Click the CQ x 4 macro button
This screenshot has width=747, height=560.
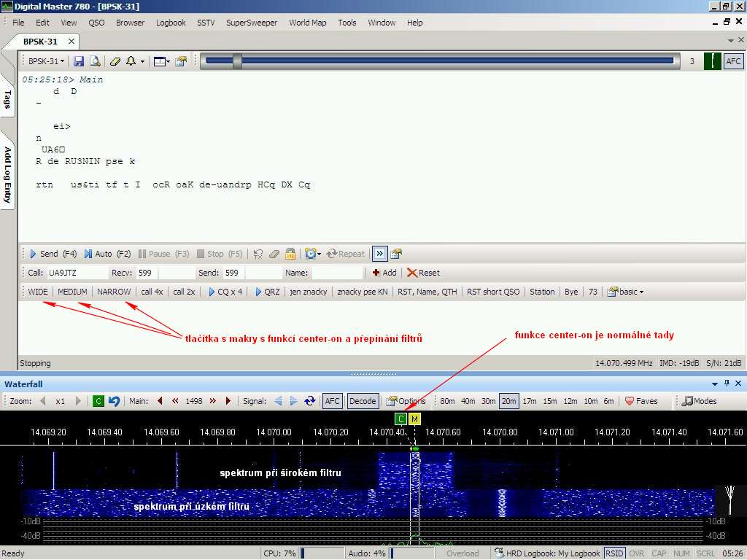pyautogui.click(x=225, y=292)
